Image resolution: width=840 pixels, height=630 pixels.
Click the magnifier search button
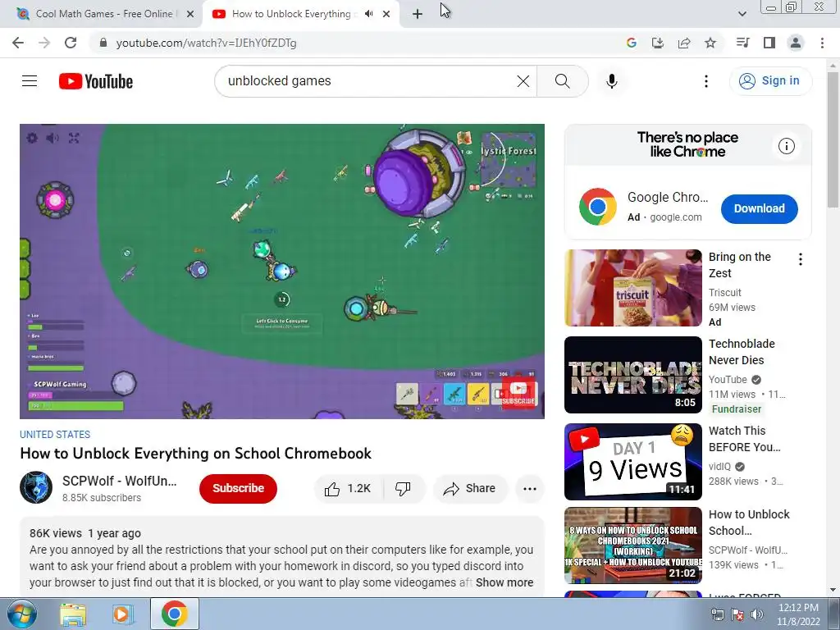point(563,81)
